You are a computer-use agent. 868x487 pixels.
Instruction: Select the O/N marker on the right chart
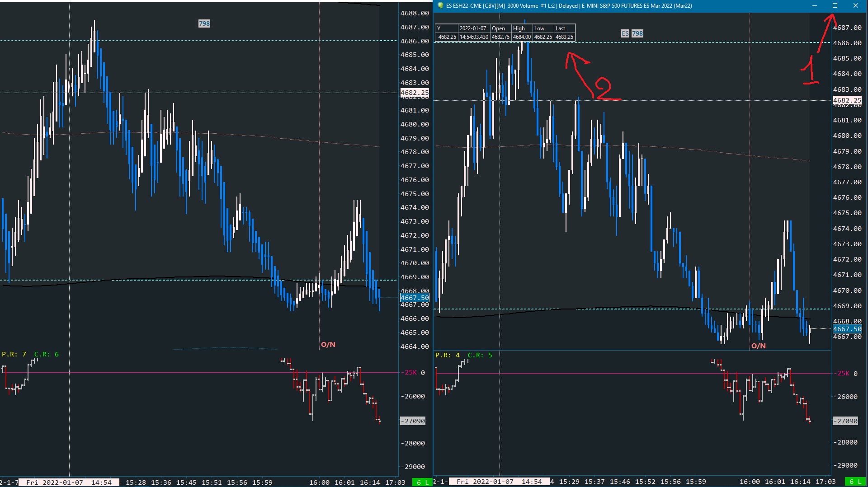(759, 346)
